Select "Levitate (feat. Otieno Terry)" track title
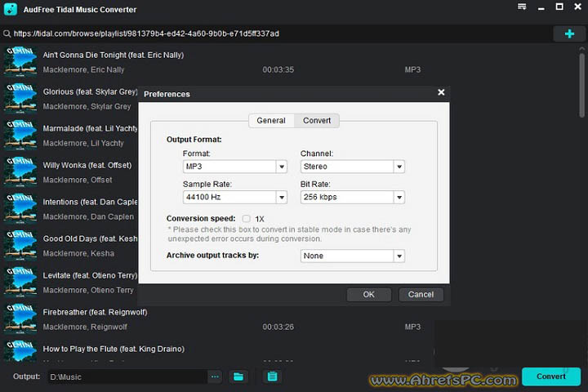The image size is (588, 392). click(x=90, y=276)
